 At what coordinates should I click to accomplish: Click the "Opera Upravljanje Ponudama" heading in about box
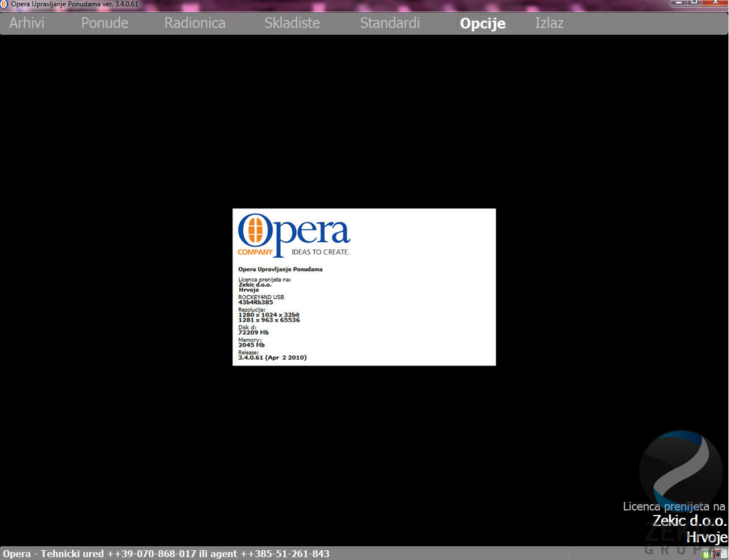280,269
